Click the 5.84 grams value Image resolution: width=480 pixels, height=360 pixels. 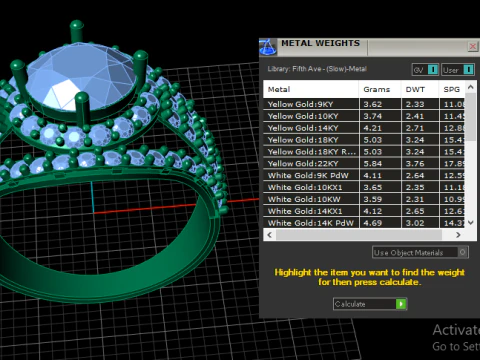(373, 163)
